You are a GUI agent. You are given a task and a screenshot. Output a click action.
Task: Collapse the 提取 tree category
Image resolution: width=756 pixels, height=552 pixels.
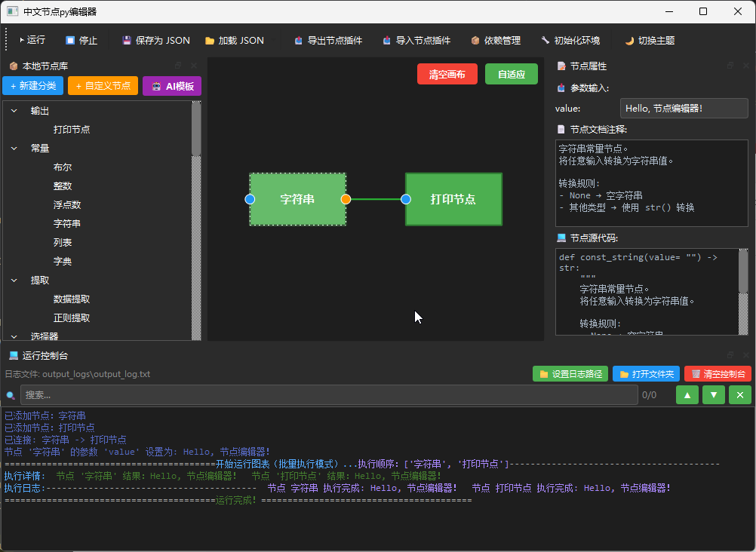tap(14, 281)
